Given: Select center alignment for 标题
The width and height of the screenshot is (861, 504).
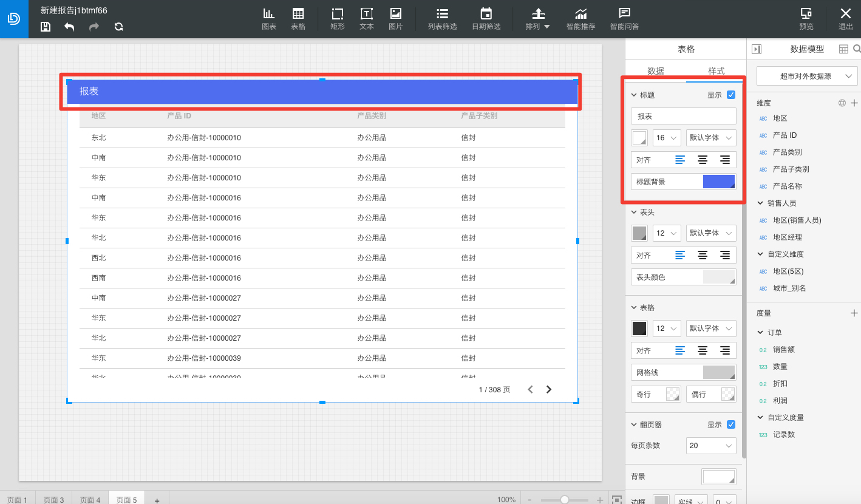Looking at the screenshot, I should [x=703, y=160].
